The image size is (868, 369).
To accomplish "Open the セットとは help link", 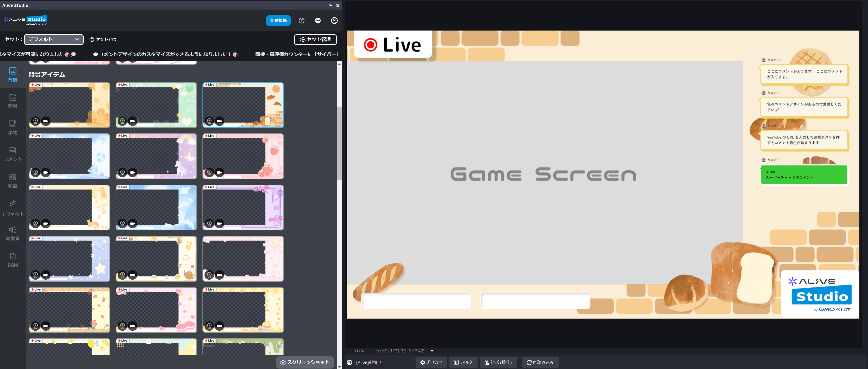I will [103, 39].
